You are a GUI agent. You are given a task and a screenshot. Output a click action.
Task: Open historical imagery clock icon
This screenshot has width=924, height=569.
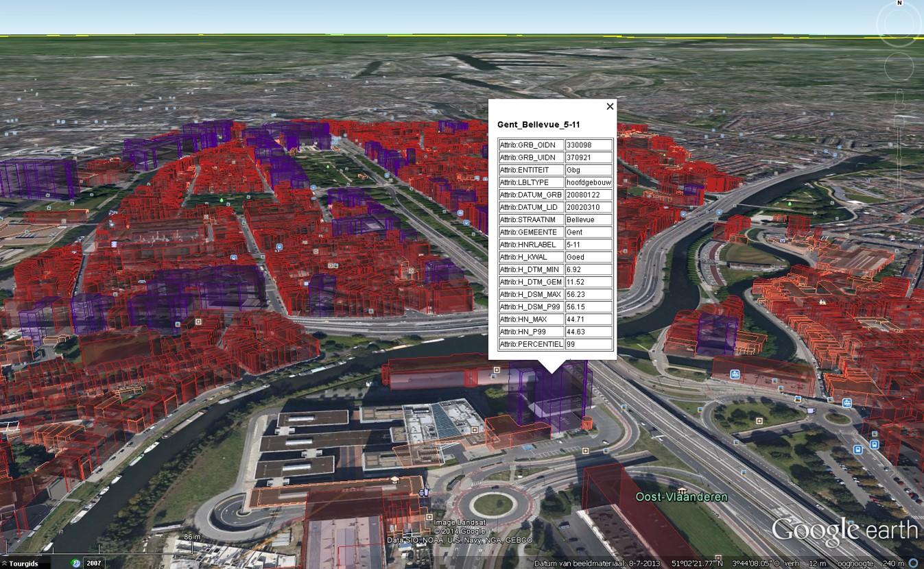(x=75, y=563)
